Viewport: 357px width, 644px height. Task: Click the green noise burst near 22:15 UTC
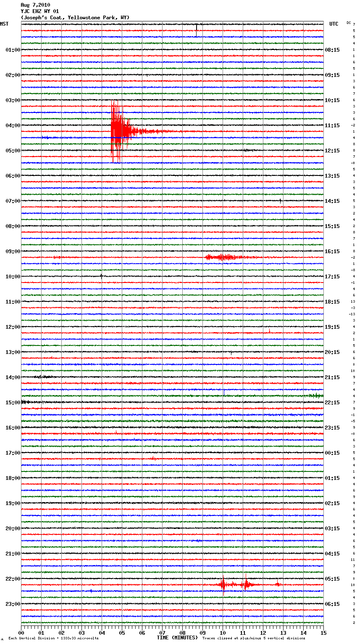click(x=316, y=395)
